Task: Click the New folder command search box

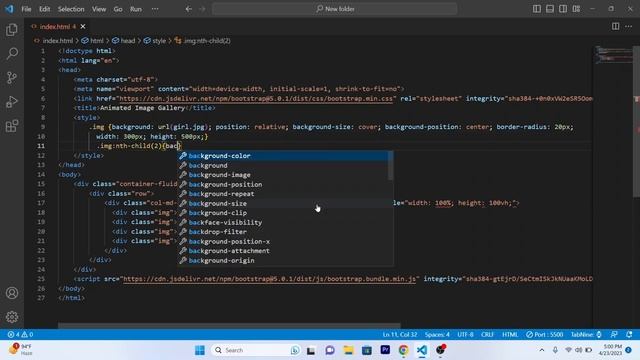Action: coord(334,9)
